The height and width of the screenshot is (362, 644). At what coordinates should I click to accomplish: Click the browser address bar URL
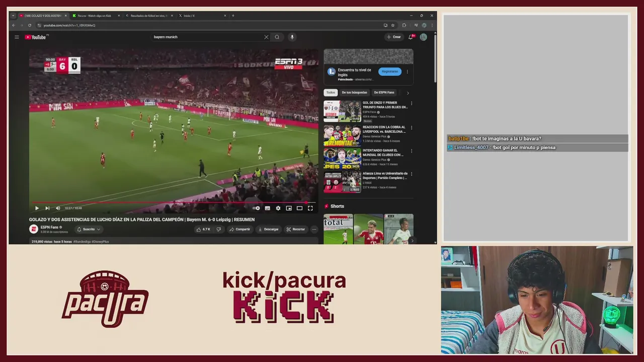click(x=69, y=25)
